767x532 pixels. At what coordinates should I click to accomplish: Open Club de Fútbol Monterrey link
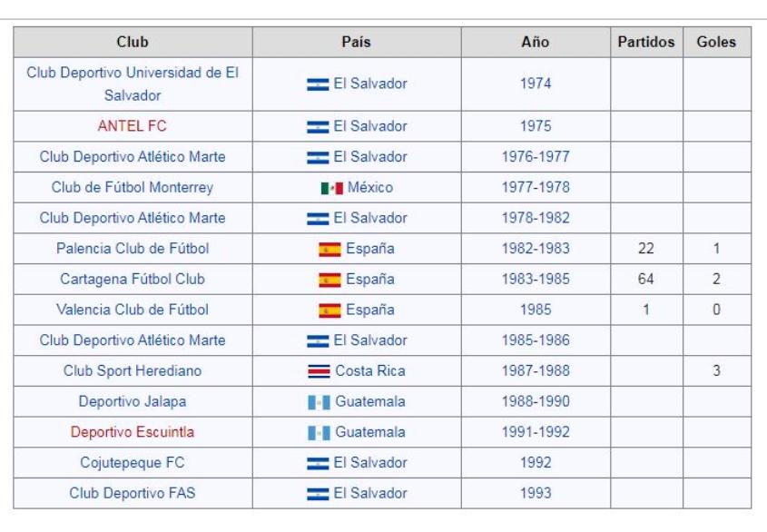133,187
